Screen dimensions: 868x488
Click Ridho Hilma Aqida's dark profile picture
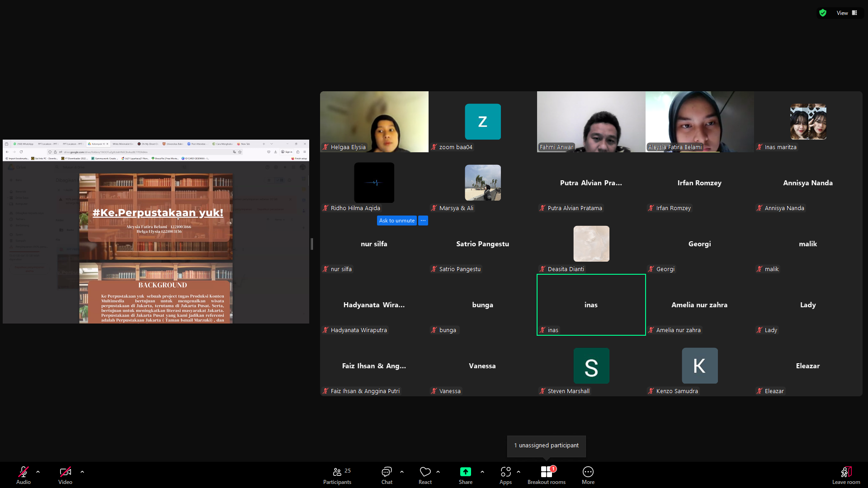tap(374, 183)
